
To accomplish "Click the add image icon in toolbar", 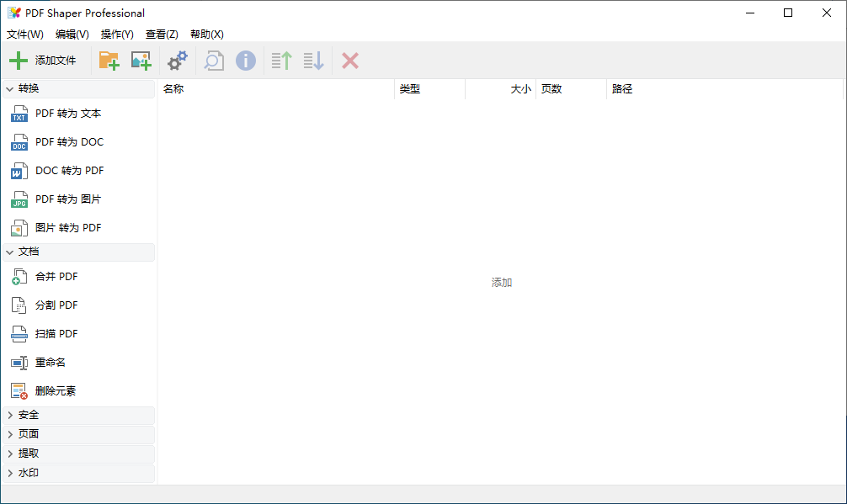I will [x=141, y=61].
